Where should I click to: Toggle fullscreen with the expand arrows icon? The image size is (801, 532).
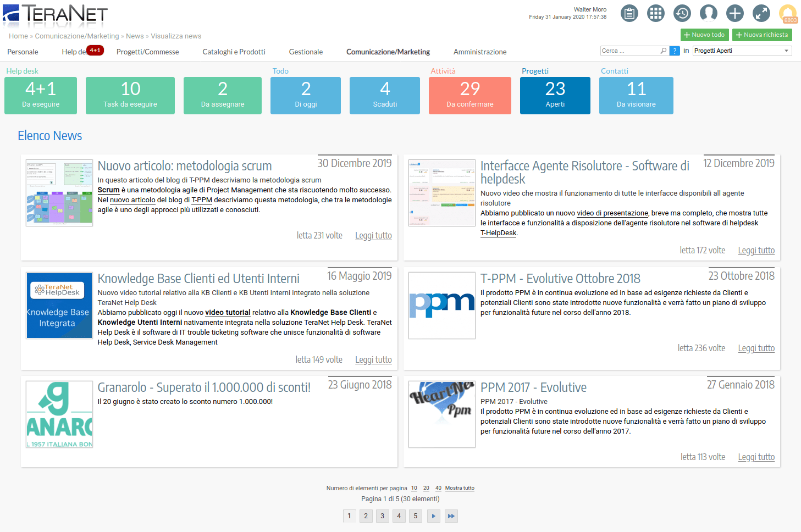tap(761, 13)
